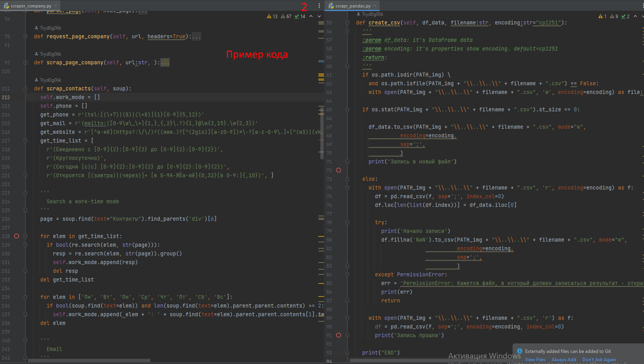This screenshot has height=364, width=644.
Task: Collapse the get_time_list block at line 217
Action: point(25,141)
